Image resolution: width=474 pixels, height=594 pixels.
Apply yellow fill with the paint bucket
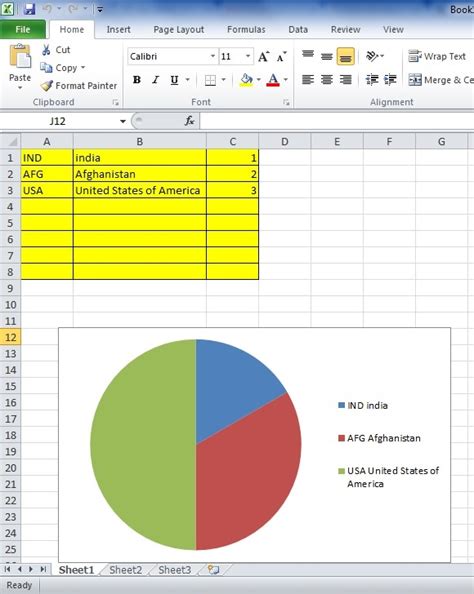(x=246, y=80)
